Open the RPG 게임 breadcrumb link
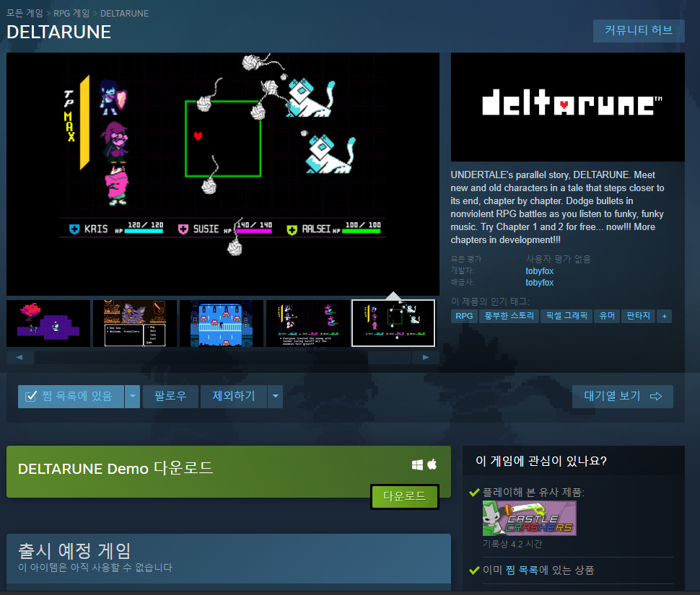The image size is (700, 595). click(71, 14)
